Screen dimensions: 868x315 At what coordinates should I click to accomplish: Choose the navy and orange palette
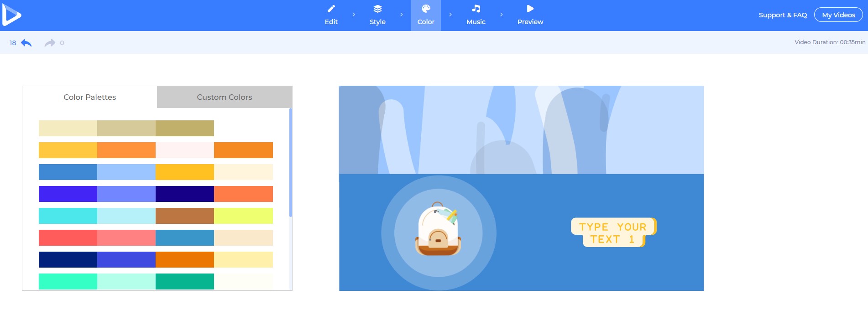[156, 260]
